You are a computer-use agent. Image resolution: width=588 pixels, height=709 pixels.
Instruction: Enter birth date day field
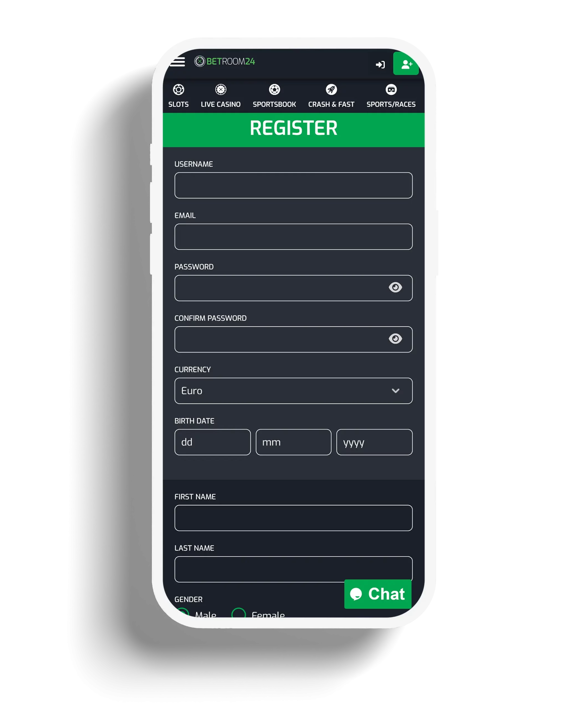coord(211,442)
